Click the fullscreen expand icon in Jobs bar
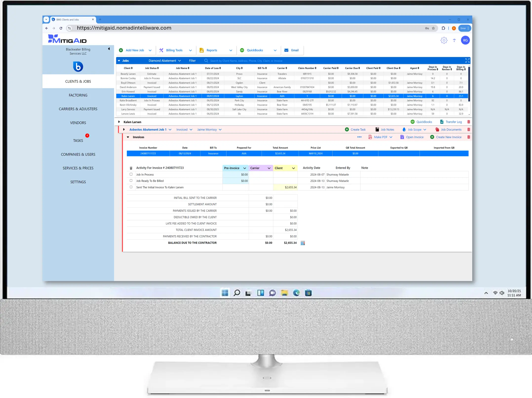This screenshot has height=398, width=532. [x=467, y=60]
